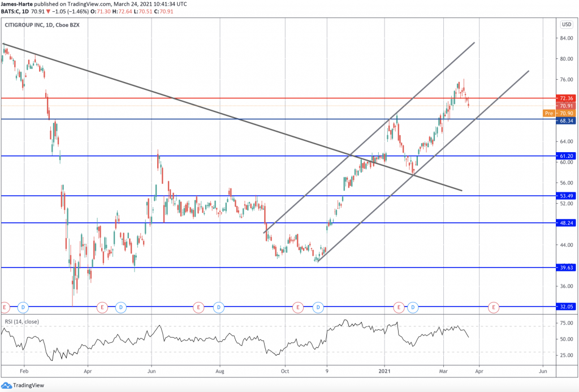579x392 pixels.
Task: Select the earnings marker just before October
Action: pyautogui.click(x=297, y=308)
